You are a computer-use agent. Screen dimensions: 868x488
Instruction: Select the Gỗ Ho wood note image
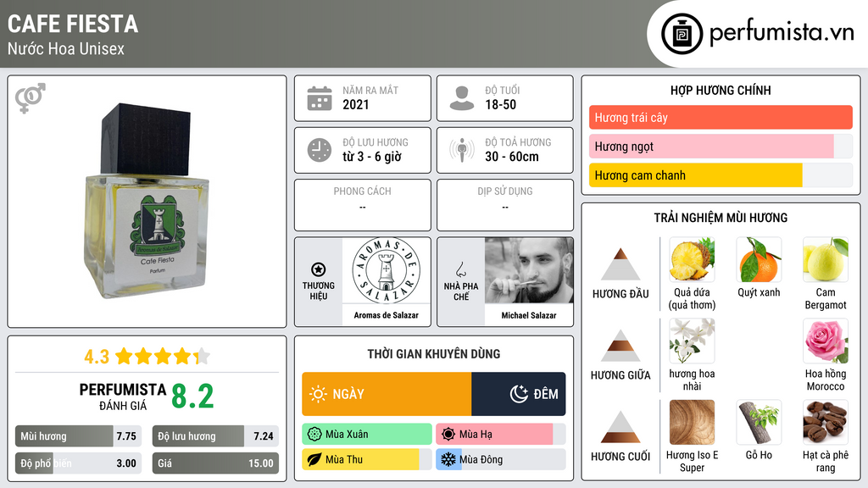pyautogui.click(x=759, y=423)
